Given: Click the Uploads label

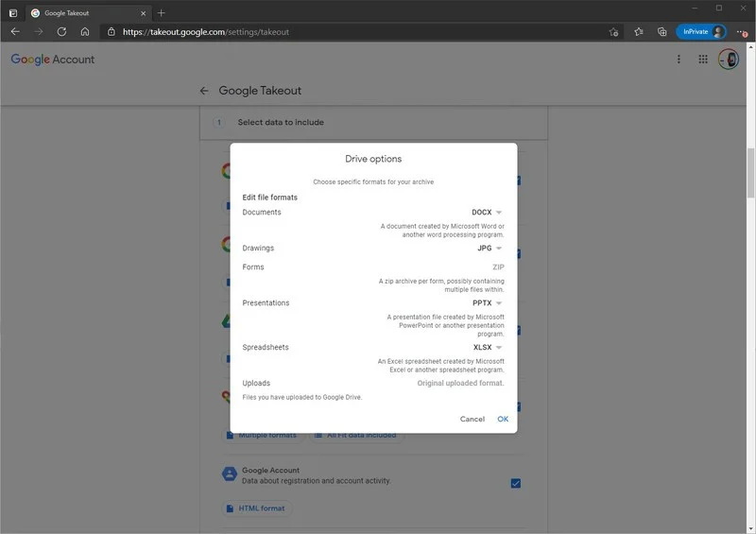Looking at the screenshot, I should pos(256,383).
